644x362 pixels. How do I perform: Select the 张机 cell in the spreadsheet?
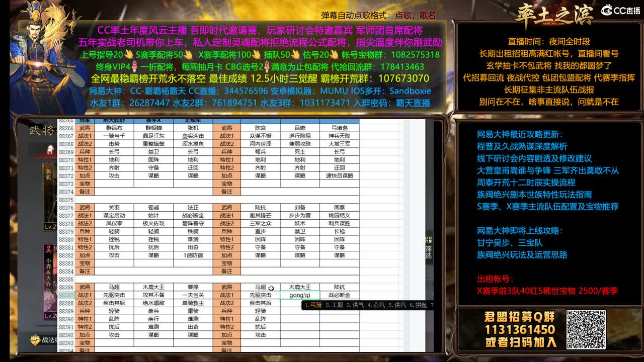click(193, 128)
